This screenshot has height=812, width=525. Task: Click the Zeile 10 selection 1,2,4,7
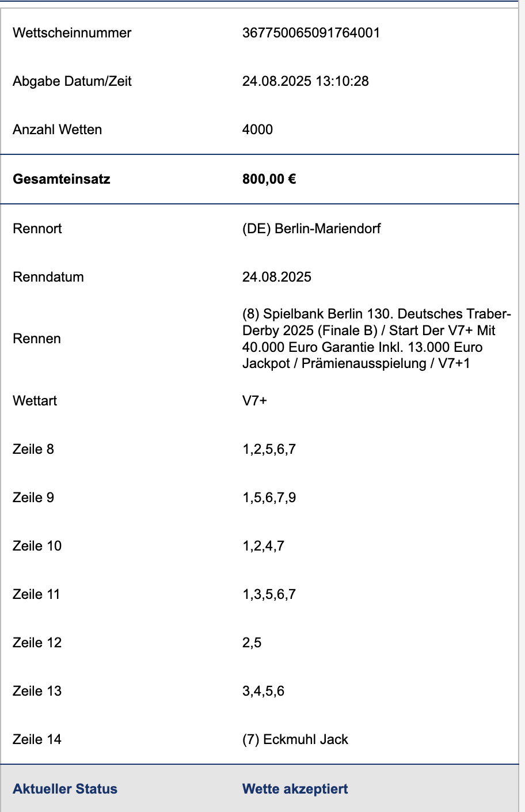point(263,546)
